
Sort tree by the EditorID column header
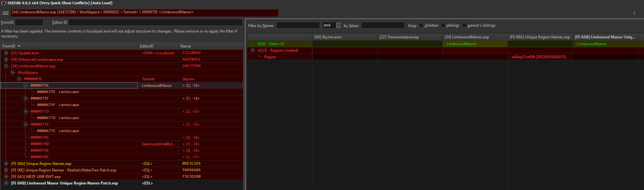158,46
